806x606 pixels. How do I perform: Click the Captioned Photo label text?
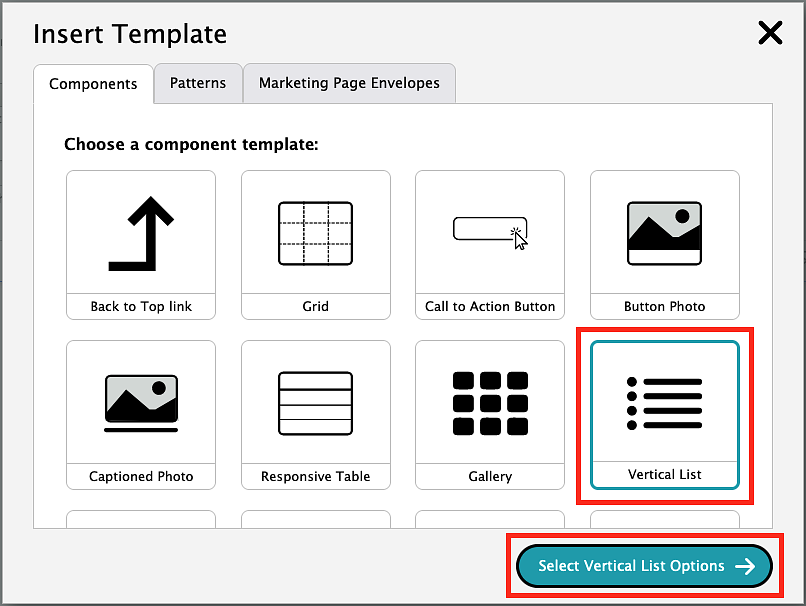point(141,476)
